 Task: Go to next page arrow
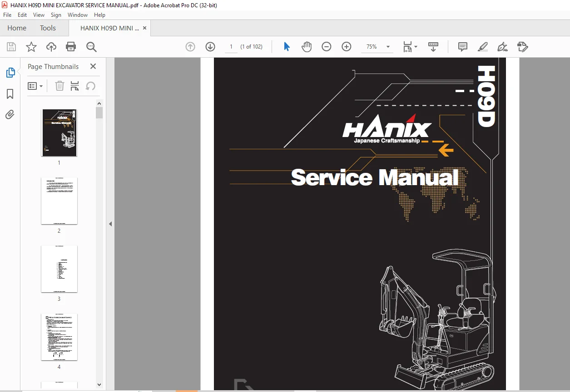tap(210, 47)
